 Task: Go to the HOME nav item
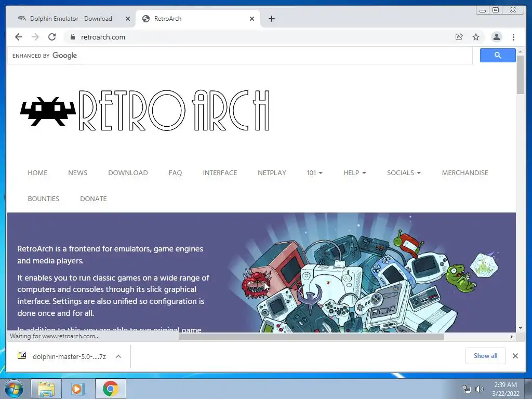pos(37,172)
